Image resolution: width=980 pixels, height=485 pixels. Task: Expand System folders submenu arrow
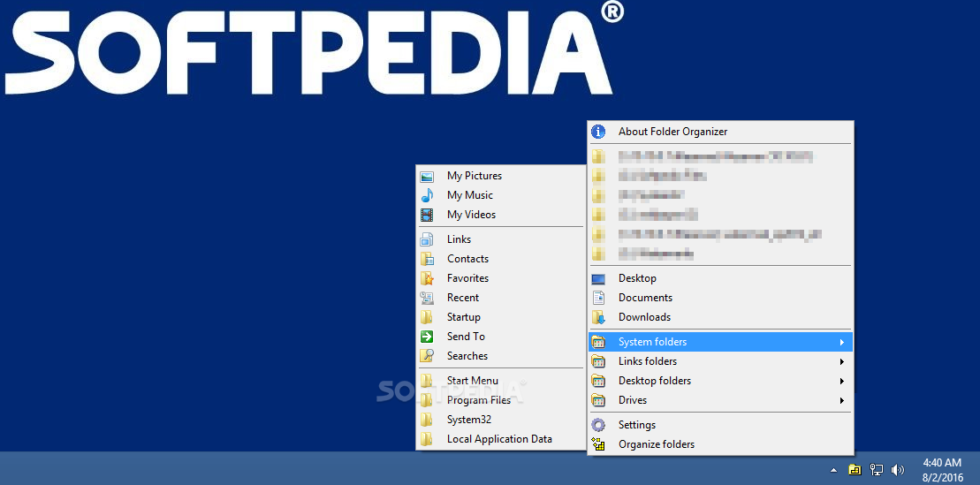[842, 342]
